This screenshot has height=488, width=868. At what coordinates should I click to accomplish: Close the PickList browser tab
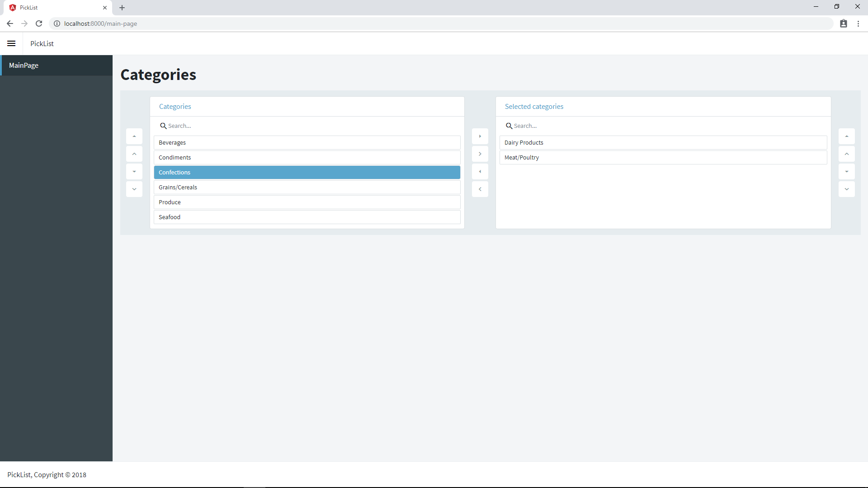point(105,8)
